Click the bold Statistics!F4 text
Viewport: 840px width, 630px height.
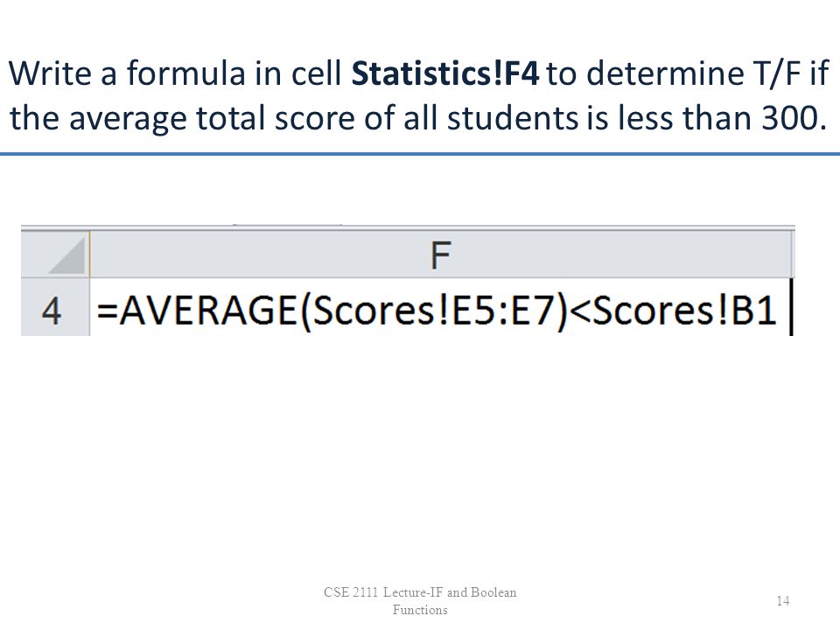(x=445, y=73)
